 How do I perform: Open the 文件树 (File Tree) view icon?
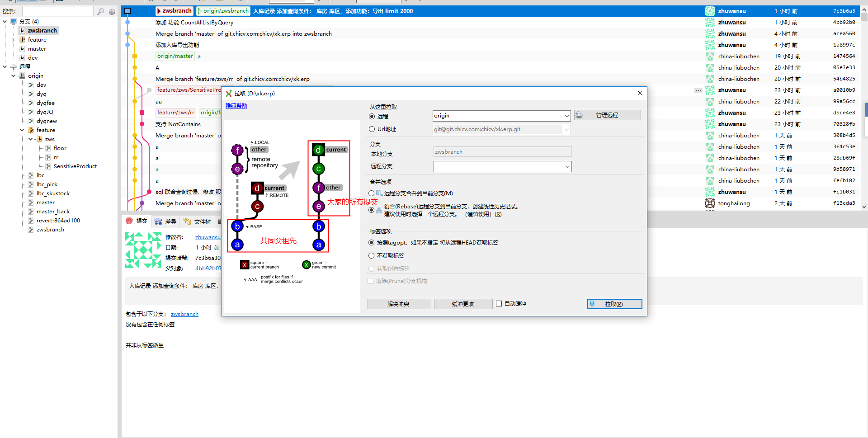(x=187, y=221)
